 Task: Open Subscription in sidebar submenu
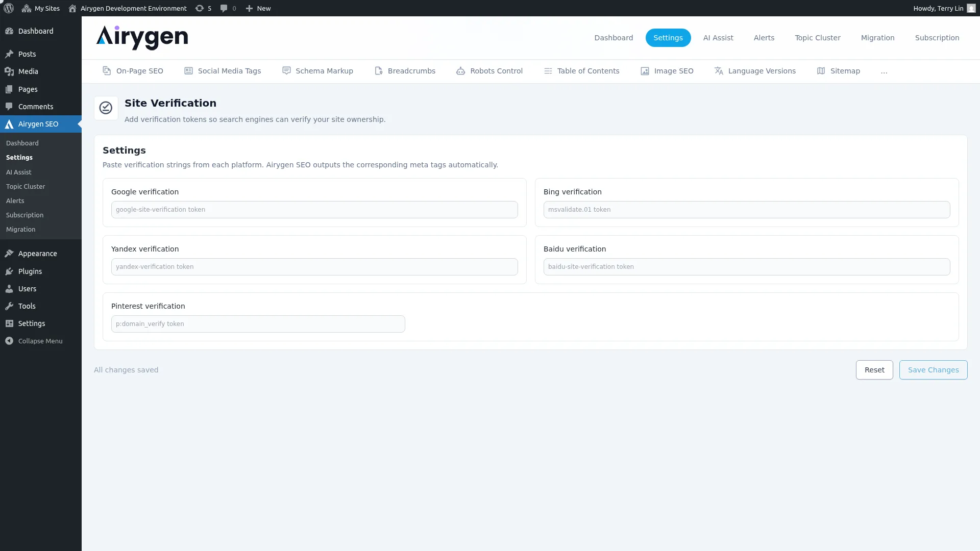point(25,215)
